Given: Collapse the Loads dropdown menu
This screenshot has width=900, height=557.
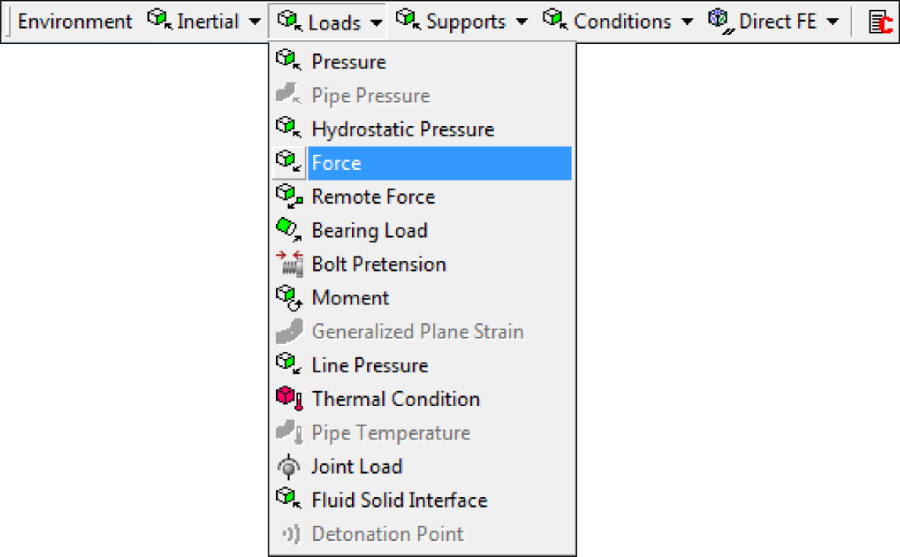Looking at the screenshot, I should [327, 22].
